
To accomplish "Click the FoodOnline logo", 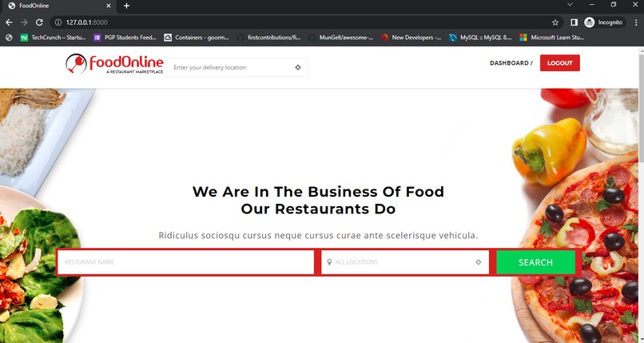I will click(x=114, y=64).
